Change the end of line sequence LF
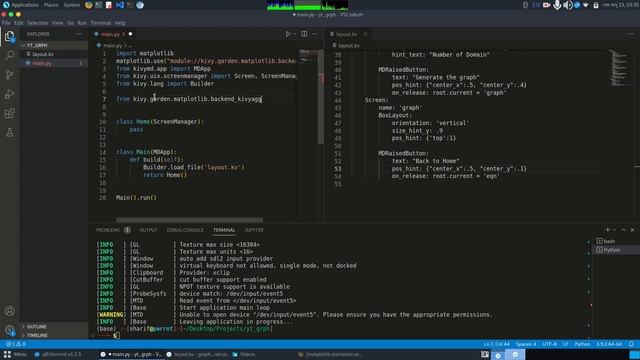The height and width of the screenshot is (360, 640). coord(565,344)
